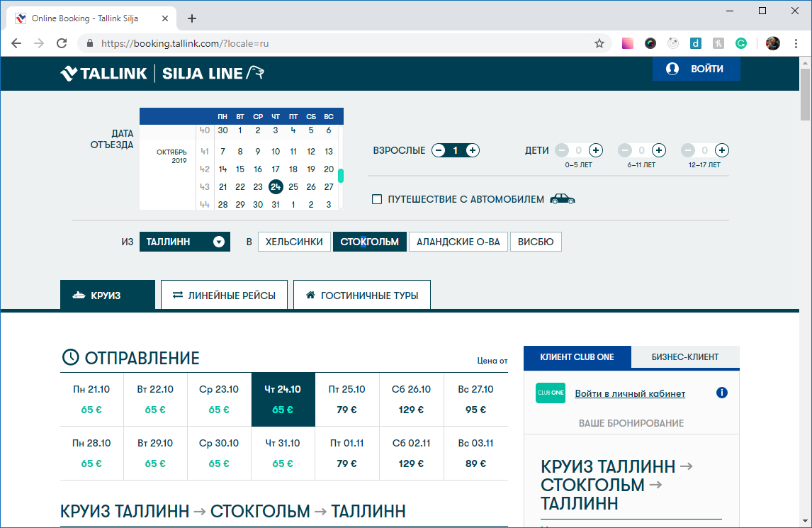This screenshot has width=812, height=528.
Task: Choose departure Пн 21.10 for 65 €
Action: pos(91,400)
